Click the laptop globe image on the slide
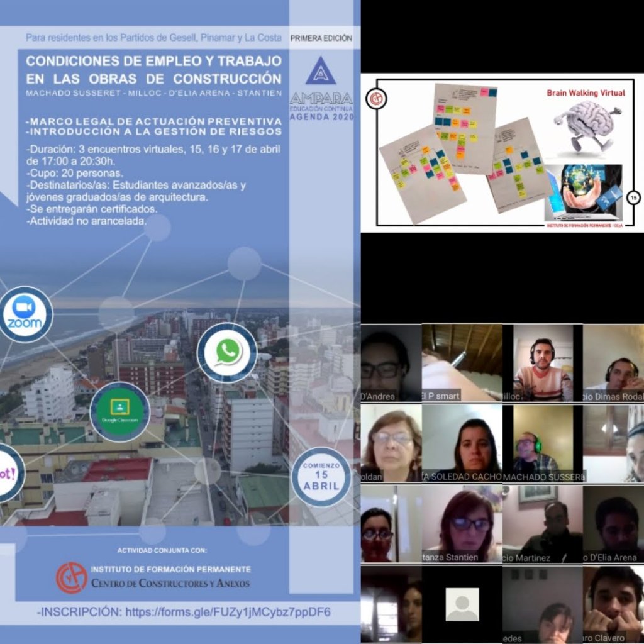 pyautogui.click(x=583, y=192)
